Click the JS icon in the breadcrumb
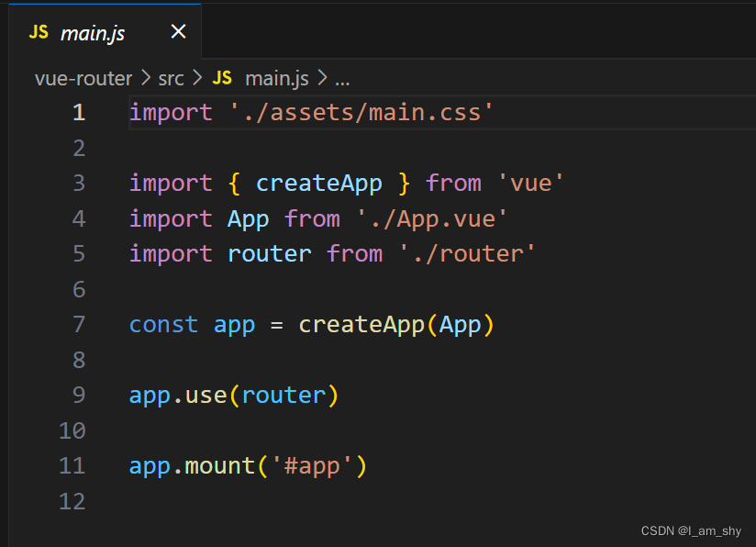Image resolution: width=756 pixels, height=547 pixels. (222, 78)
